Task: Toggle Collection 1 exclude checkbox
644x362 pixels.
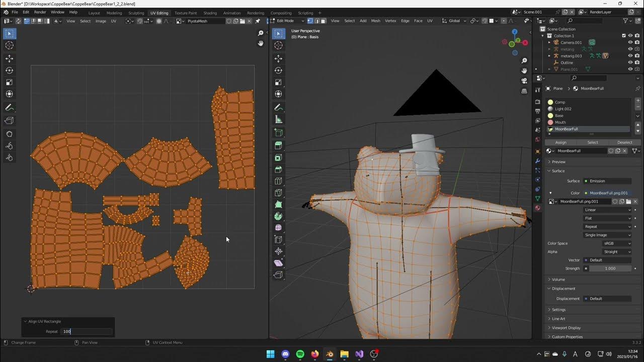Action: coord(624,36)
